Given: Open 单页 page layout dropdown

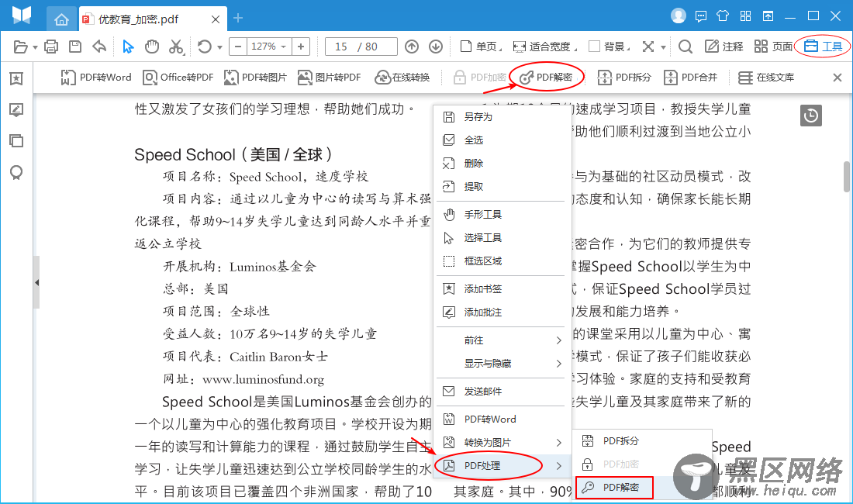Looking at the screenshot, I should [x=481, y=47].
